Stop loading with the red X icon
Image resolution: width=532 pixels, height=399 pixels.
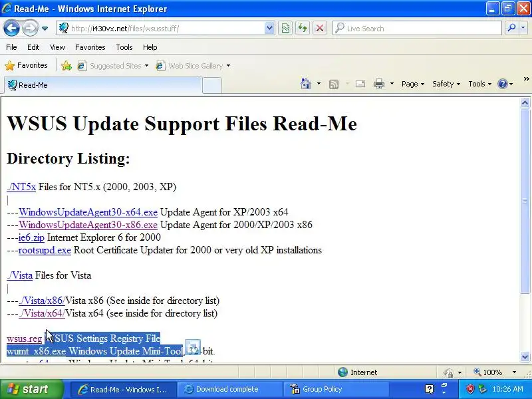click(320, 28)
